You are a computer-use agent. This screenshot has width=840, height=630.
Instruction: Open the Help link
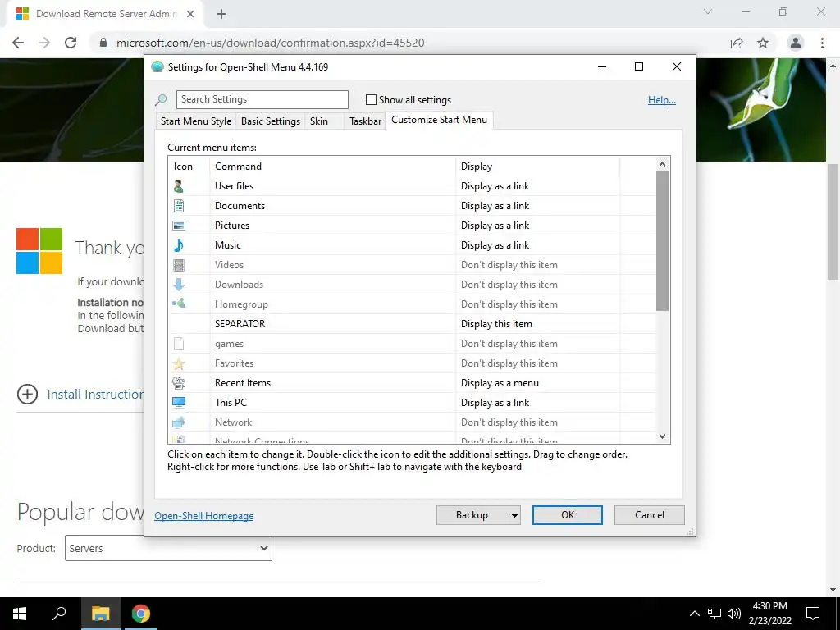tap(662, 99)
